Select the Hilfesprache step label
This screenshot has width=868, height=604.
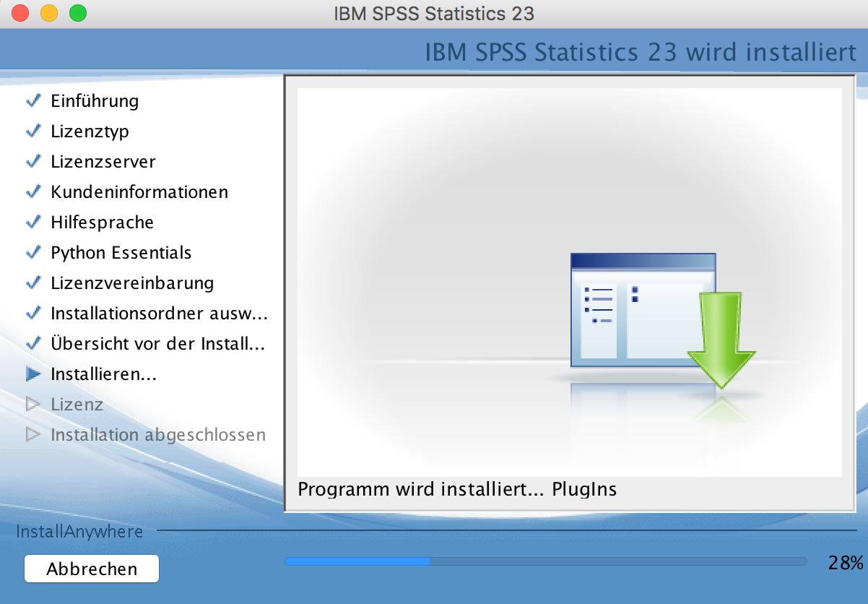(102, 223)
